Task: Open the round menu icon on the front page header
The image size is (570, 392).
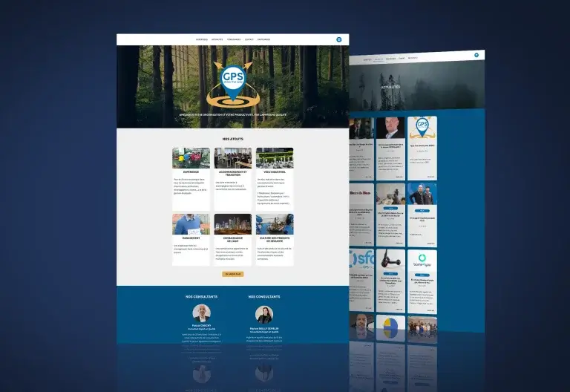Action: pos(338,39)
